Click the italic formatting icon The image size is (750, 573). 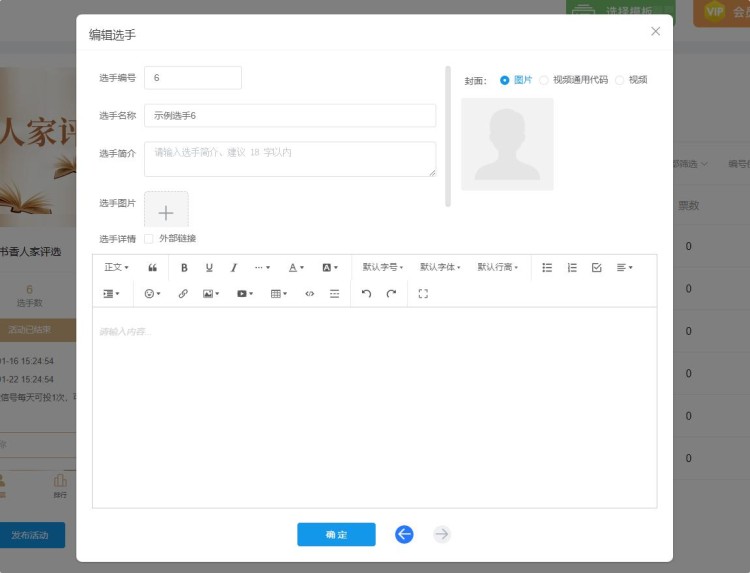point(234,268)
